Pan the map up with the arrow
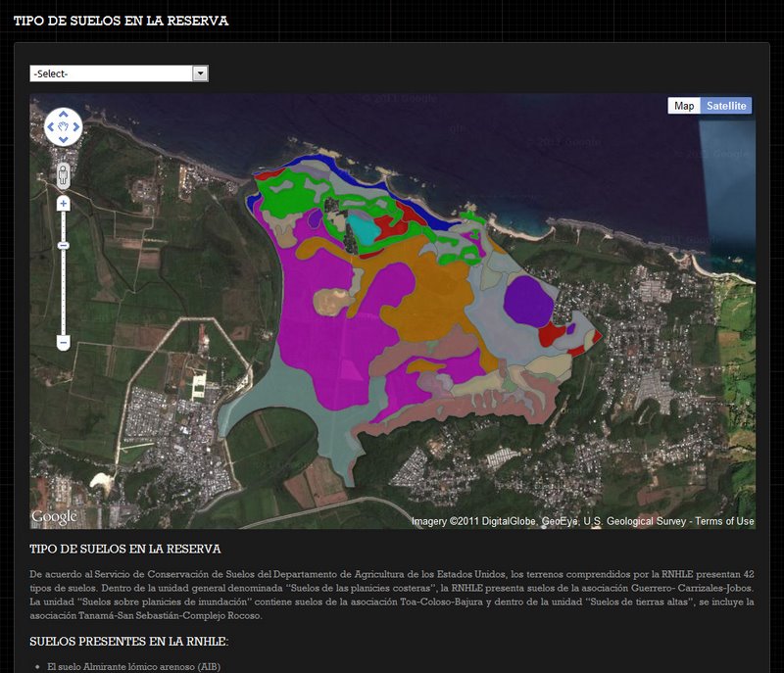This screenshot has width=784, height=673. [64, 114]
